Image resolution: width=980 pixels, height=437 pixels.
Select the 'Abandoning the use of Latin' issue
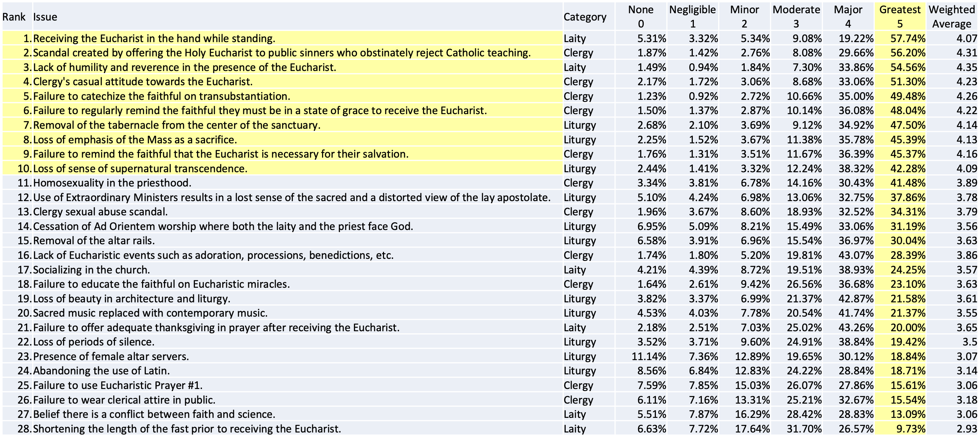pos(102,371)
